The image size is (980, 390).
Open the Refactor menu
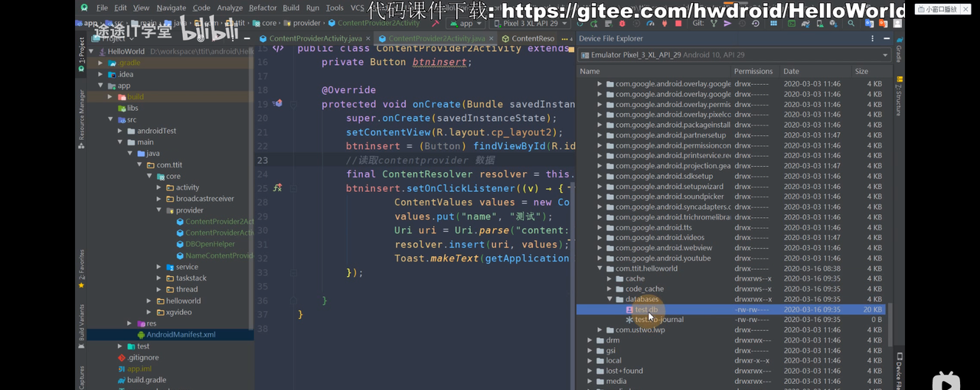263,8
